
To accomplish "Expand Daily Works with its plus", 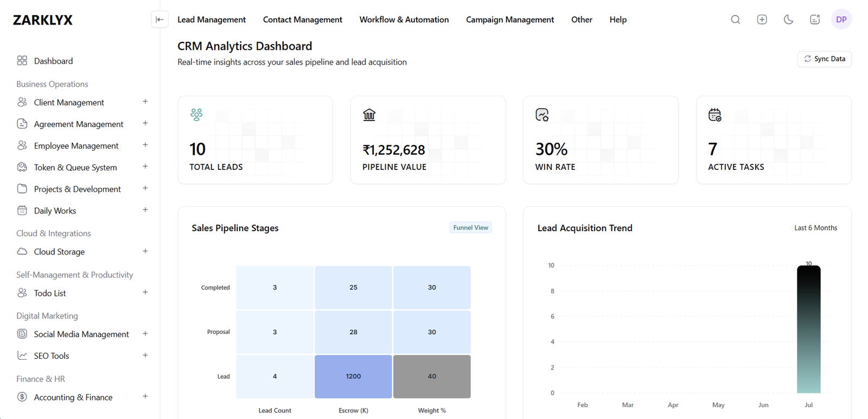I will [145, 210].
